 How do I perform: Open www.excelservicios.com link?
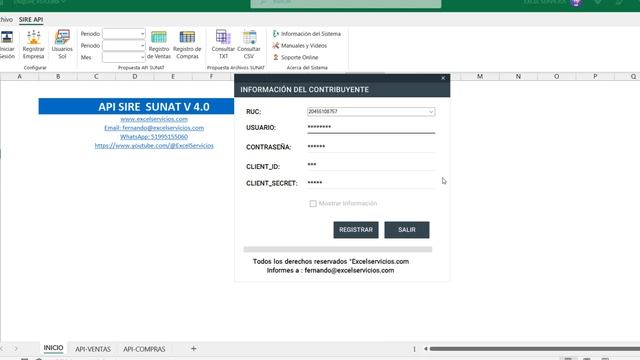pyautogui.click(x=154, y=119)
